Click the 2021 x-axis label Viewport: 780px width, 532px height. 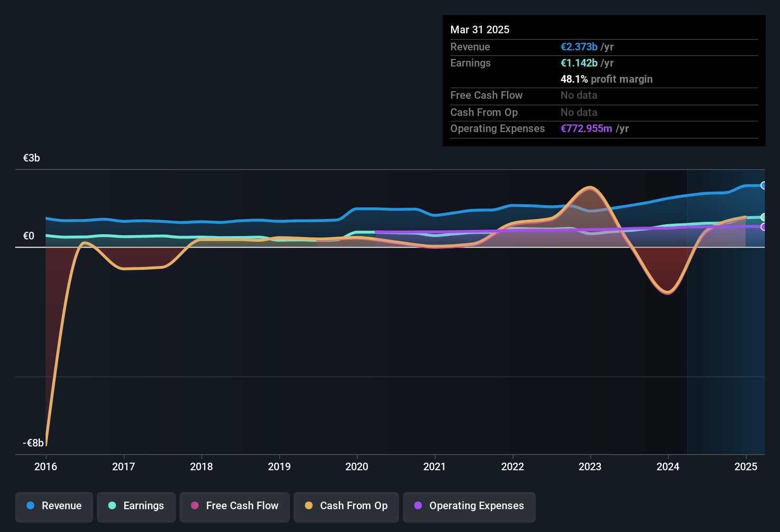point(435,466)
